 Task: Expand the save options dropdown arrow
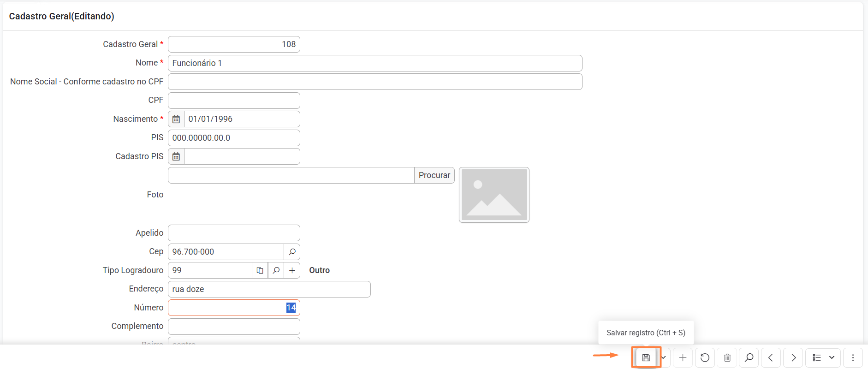tap(663, 357)
